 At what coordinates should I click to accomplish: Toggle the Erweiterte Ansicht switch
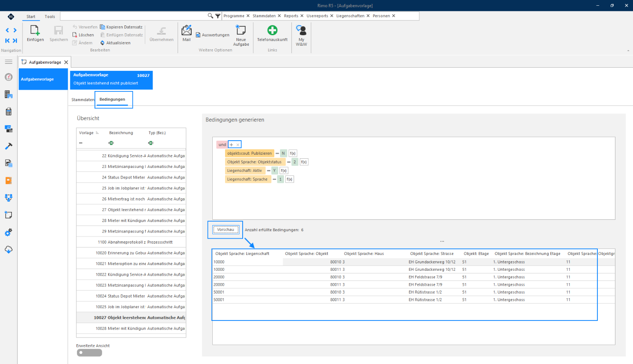[x=89, y=353]
